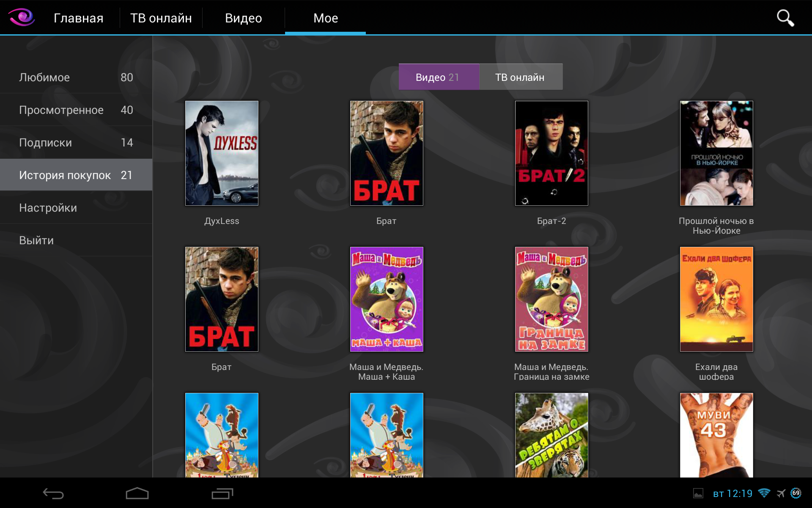Image resolution: width=812 pixels, height=508 pixels.
Task: Tap the ДухLess title text
Action: (x=222, y=221)
